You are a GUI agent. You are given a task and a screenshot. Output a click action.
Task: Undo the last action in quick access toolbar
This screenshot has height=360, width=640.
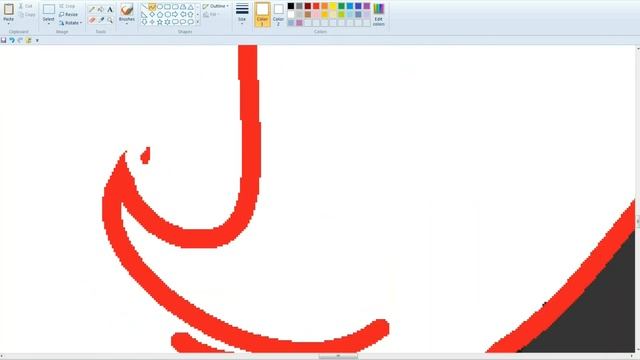[x=12, y=40]
